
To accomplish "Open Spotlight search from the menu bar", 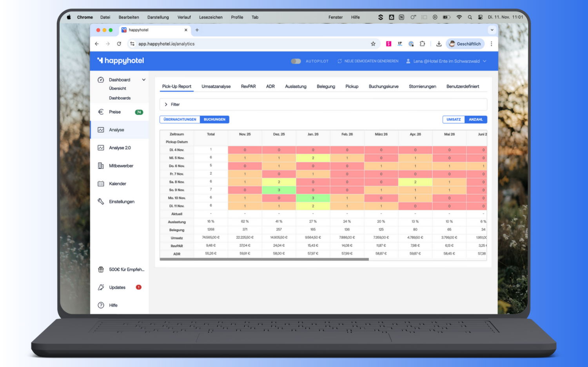I will (x=470, y=17).
